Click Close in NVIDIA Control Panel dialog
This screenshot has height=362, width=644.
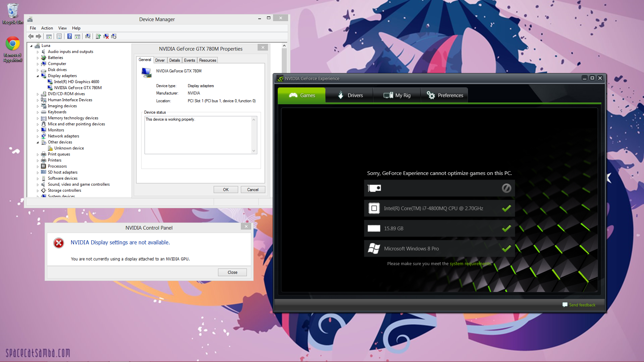coord(232,272)
